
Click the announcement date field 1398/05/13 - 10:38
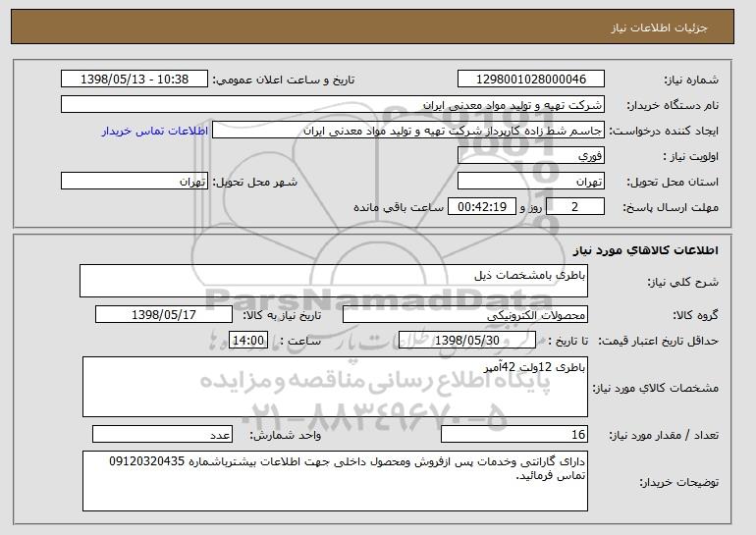pos(135,80)
